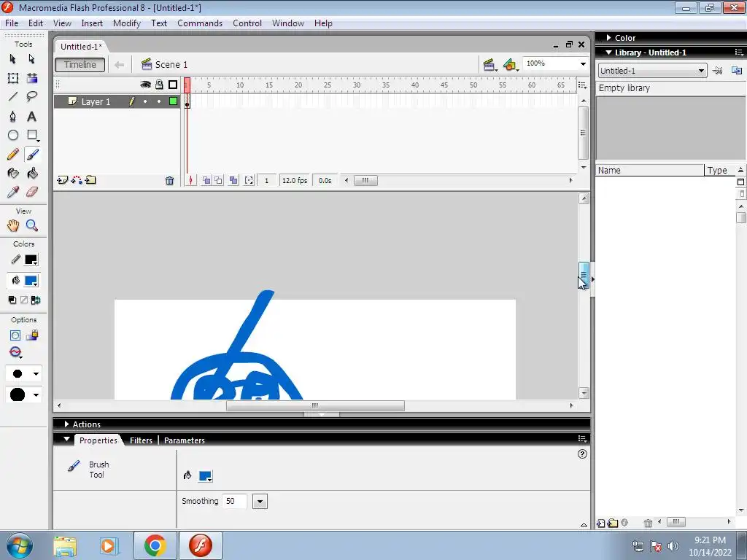Open the Brush Size dropdown
Screen dimensions: 747x560
click(23, 374)
